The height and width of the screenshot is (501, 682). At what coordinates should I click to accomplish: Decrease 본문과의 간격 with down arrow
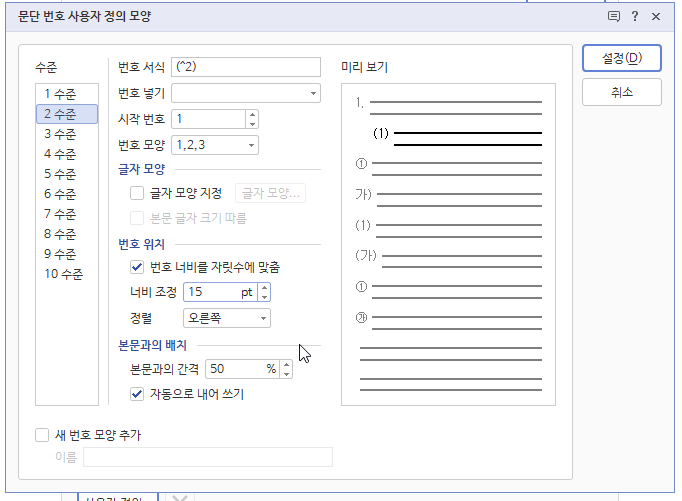pos(286,374)
